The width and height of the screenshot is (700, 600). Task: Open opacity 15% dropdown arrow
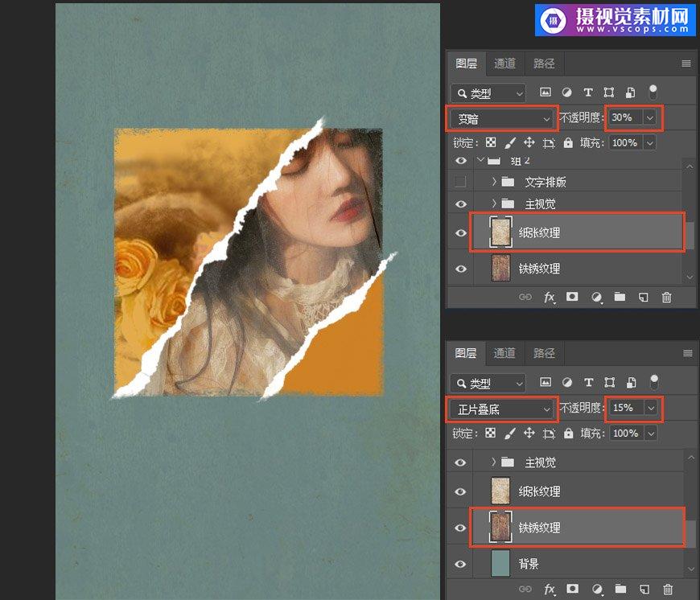(652, 408)
